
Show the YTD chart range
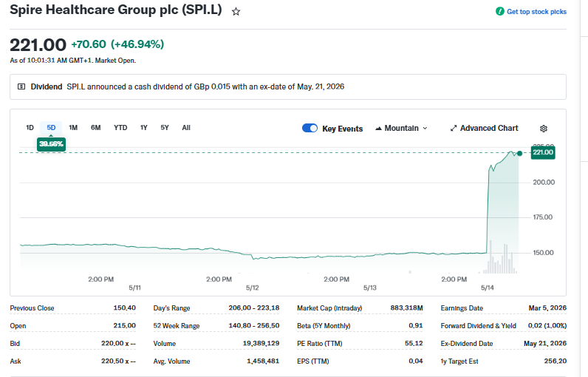coord(120,128)
